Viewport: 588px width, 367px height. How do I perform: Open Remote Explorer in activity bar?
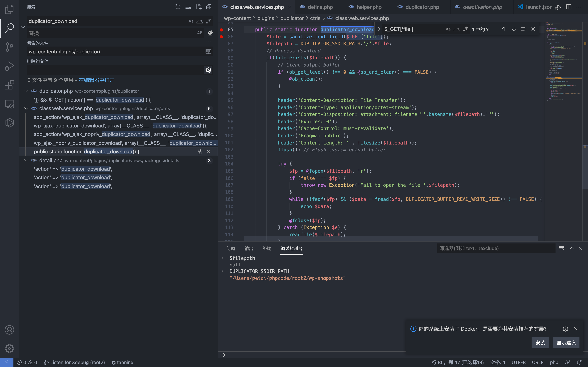pyautogui.click(x=9, y=104)
